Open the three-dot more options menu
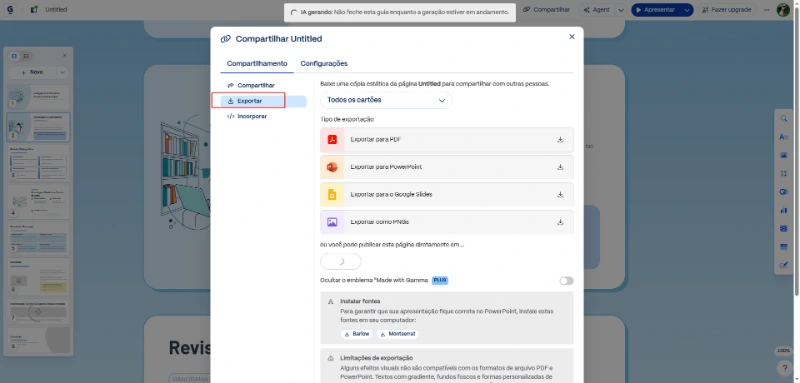The height and width of the screenshot is (383, 800). (x=766, y=10)
